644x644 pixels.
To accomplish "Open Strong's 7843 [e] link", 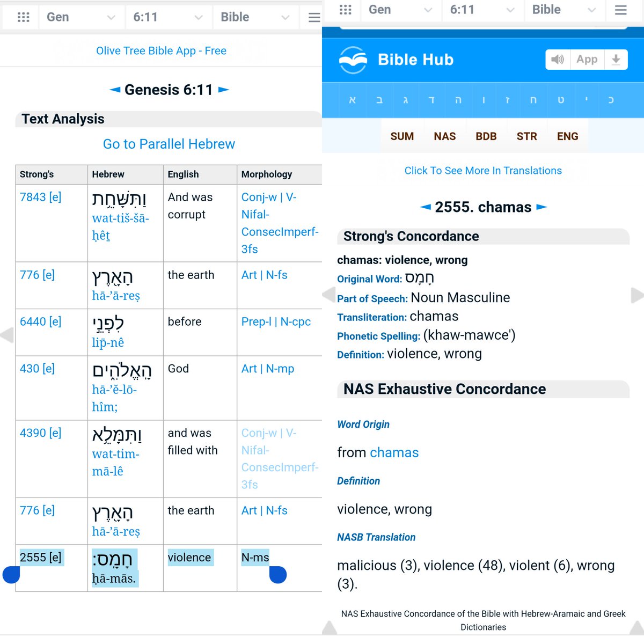I will coord(41,197).
